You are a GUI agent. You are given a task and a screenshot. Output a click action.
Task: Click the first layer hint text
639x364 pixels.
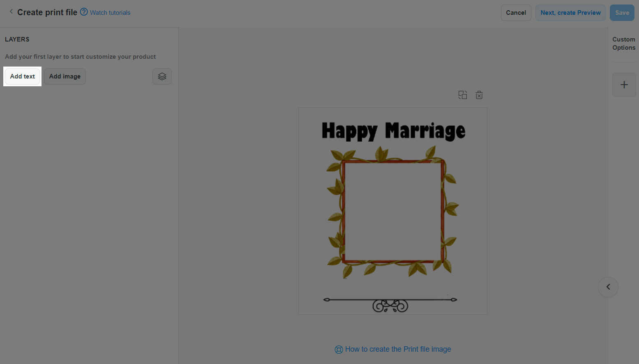click(81, 57)
